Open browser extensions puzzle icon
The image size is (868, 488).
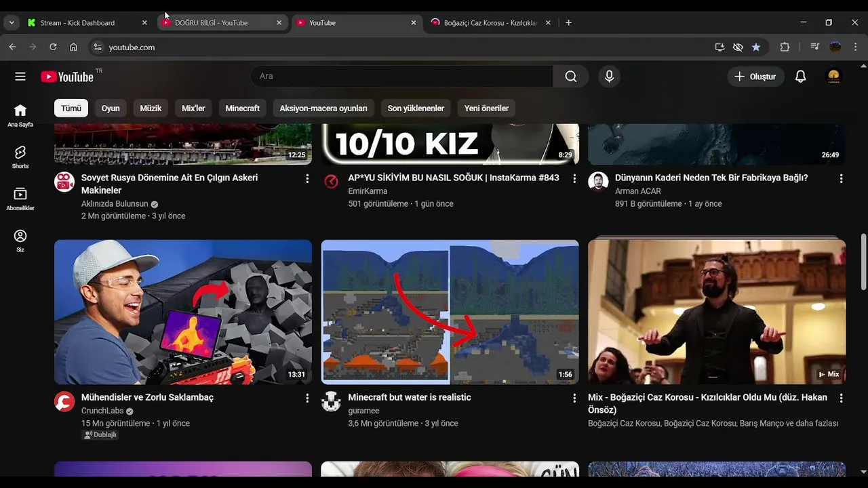785,47
